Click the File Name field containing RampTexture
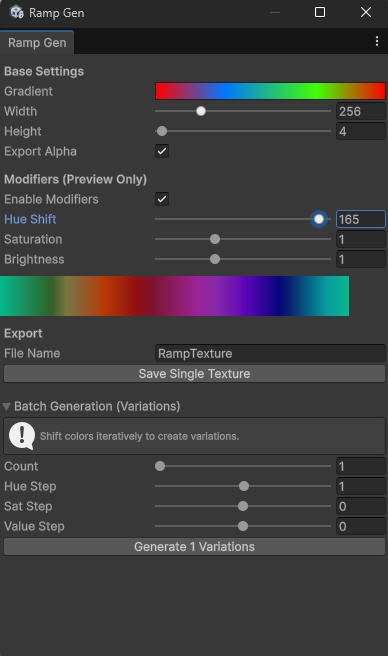This screenshot has width=388, height=656. (x=270, y=353)
